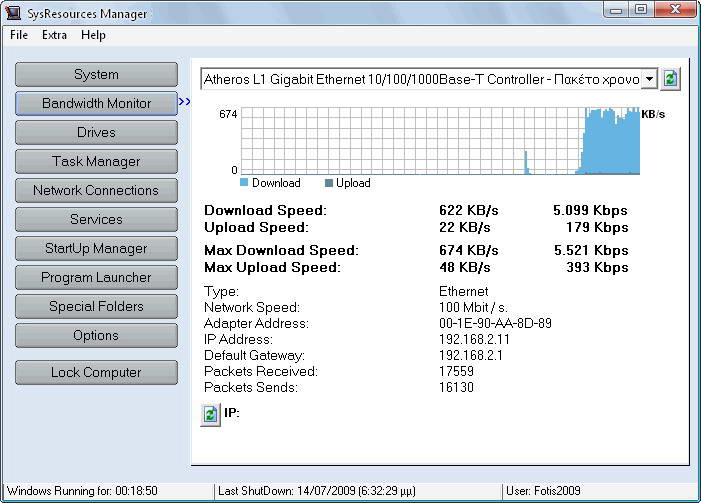Screen dimensions: 701x503
Task: Open the network adapter dropdown arrow
Action: (649, 80)
